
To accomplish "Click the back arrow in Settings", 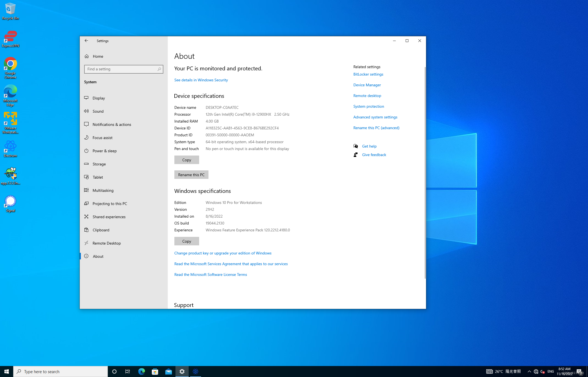I will 86,41.
